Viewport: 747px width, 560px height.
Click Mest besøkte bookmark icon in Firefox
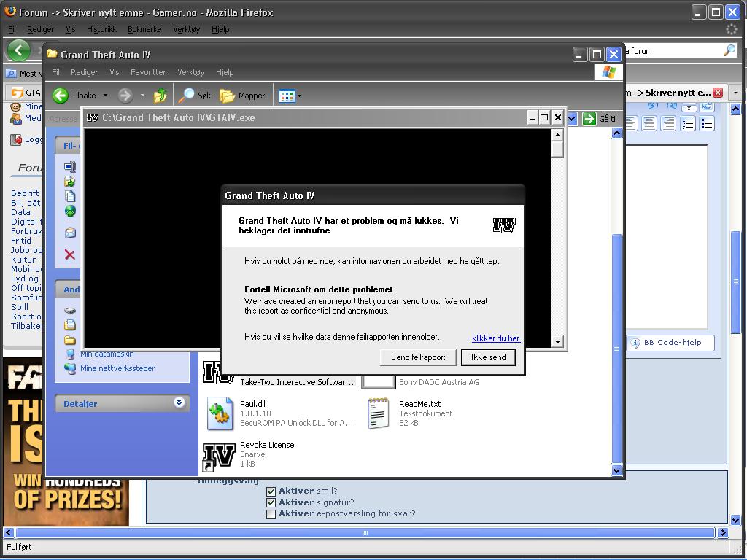coord(11,74)
